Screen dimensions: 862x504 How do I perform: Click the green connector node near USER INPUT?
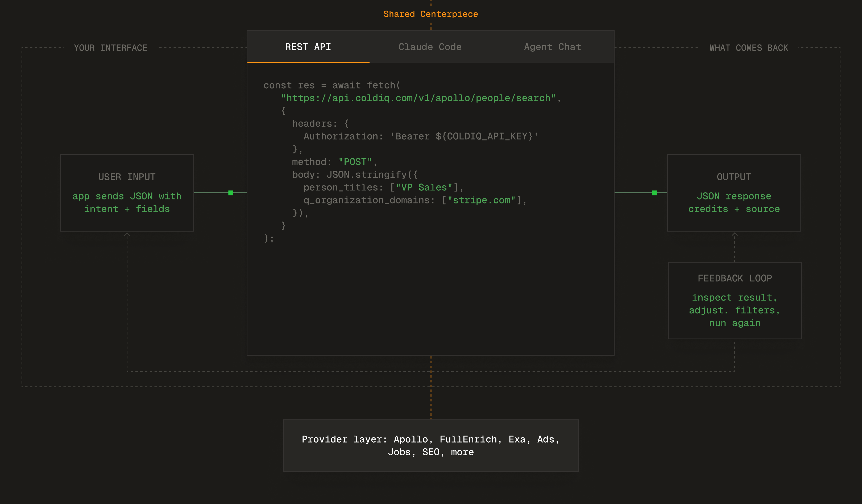click(x=231, y=193)
